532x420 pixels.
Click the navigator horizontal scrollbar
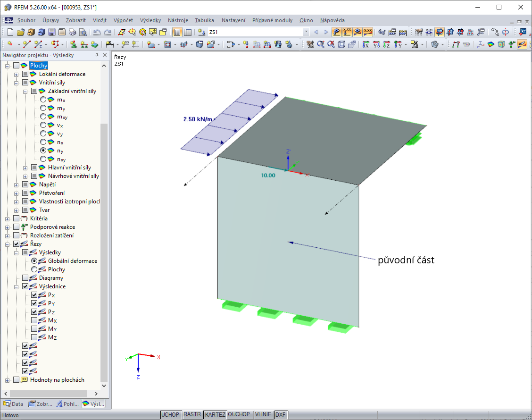click(x=49, y=394)
